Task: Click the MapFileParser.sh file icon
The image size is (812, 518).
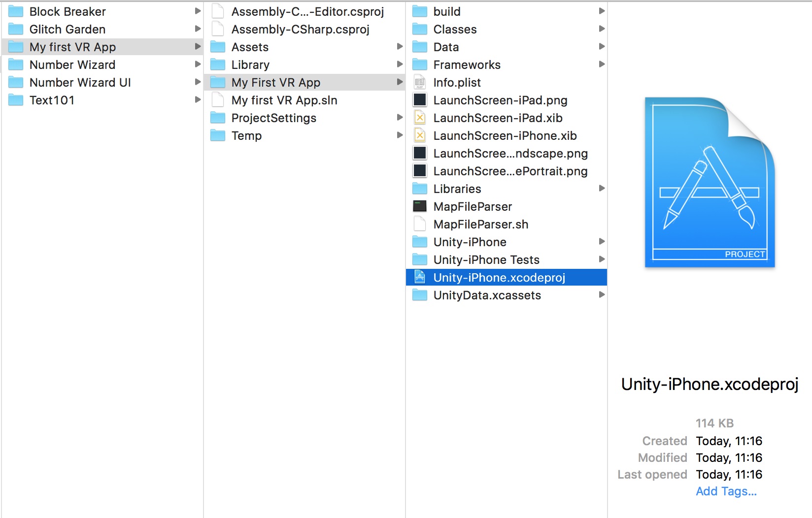Action: click(420, 224)
